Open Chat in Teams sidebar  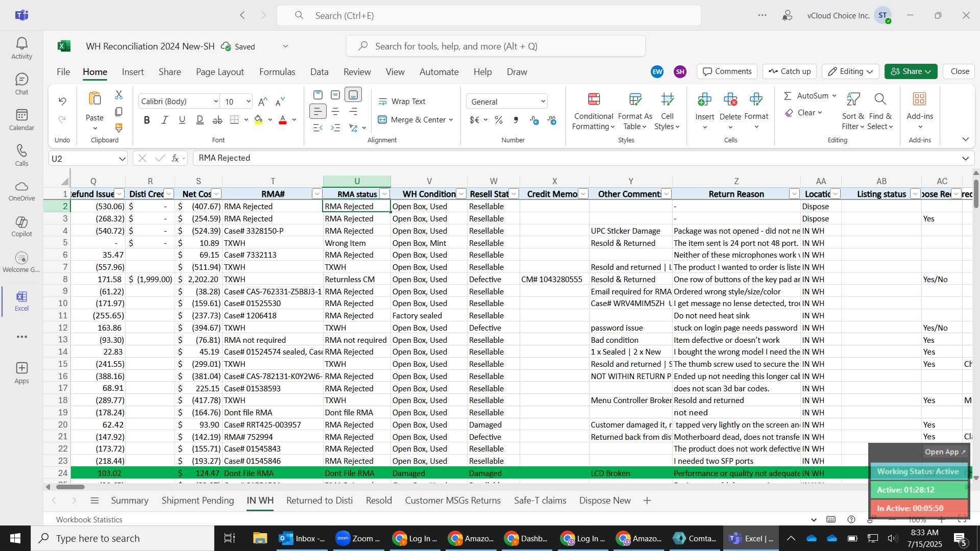click(21, 84)
